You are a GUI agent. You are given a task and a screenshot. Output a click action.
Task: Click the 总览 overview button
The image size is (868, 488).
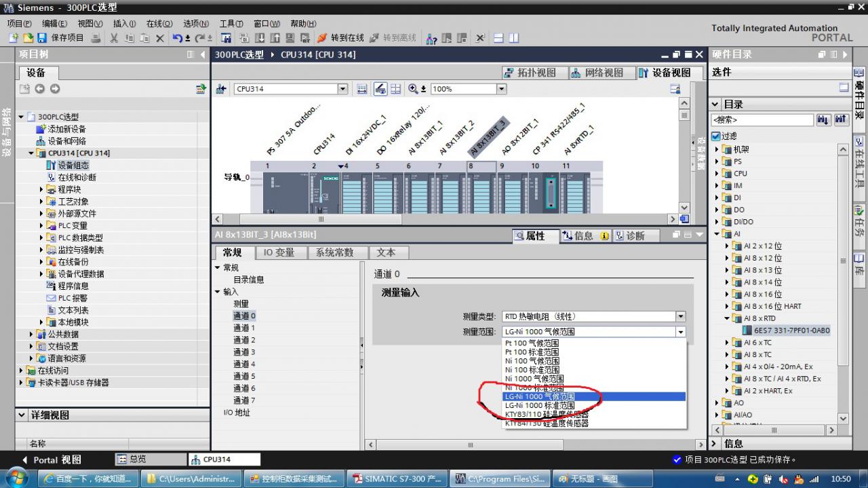pyautogui.click(x=151, y=459)
